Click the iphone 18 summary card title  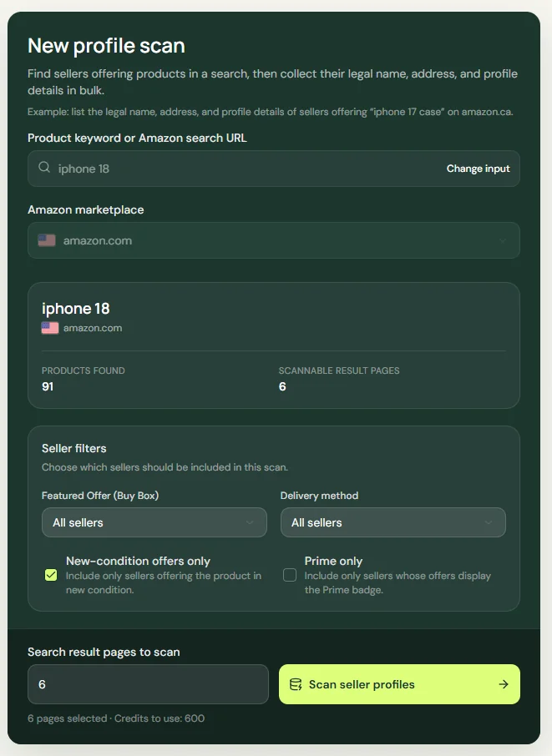click(x=76, y=309)
